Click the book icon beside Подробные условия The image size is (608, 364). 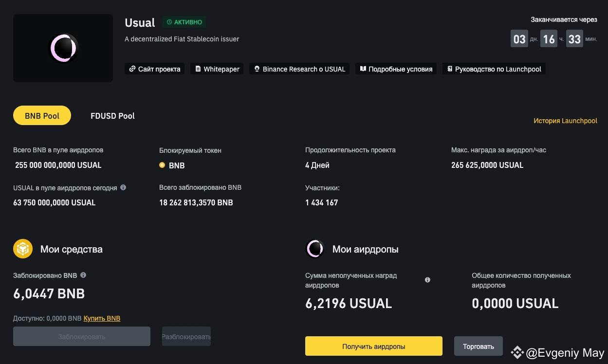click(363, 69)
